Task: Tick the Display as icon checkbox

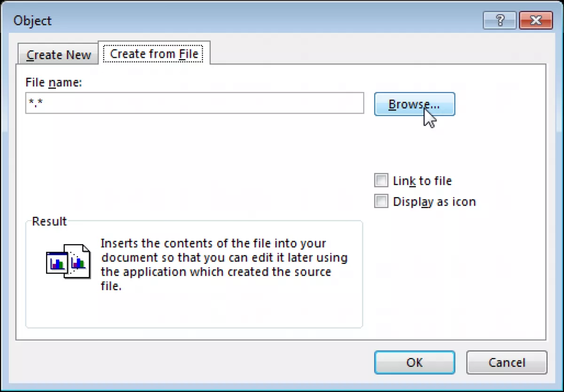Action: pyautogui.click(x=381, y=201)
